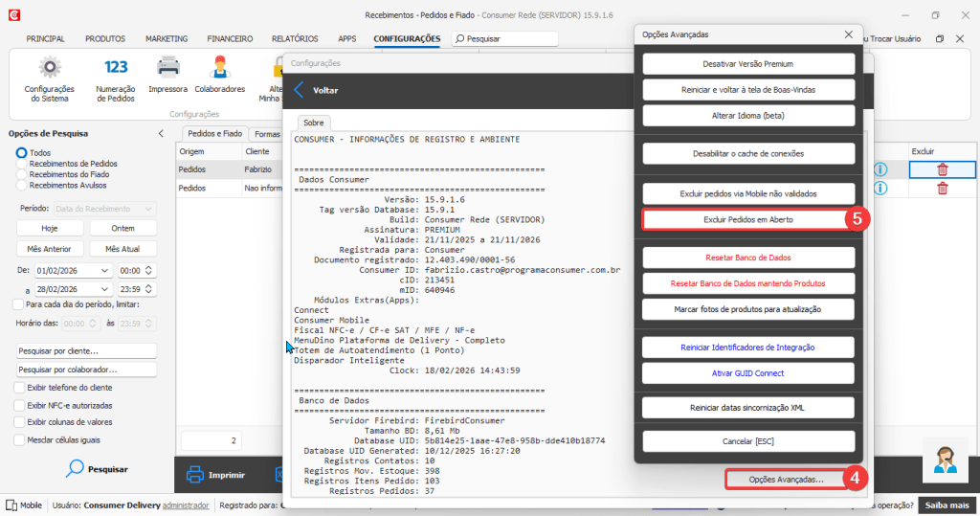This screenshot has width=980, height=516.
Task: Select the Sobre tab
Action: [x=314, y=123]
